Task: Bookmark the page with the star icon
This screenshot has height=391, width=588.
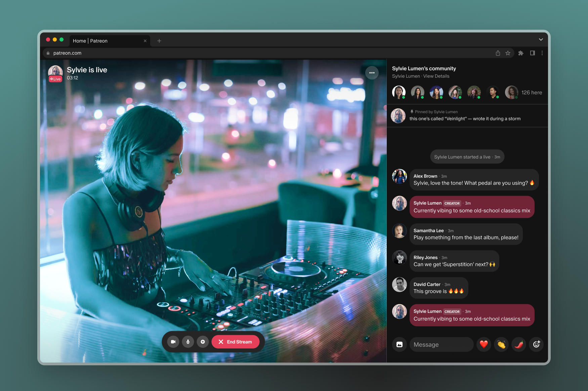Action: [508, 53]
